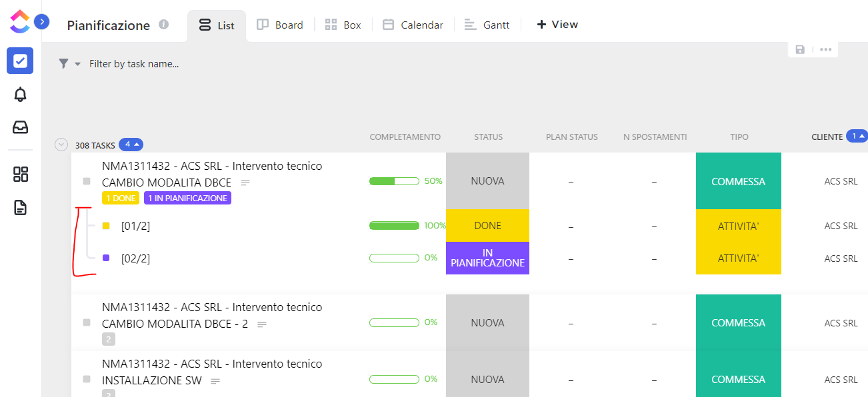Screen dimensions: 868x397
Task: Click the purple status square of [02/2]
Action: click(x=106, y=258)
